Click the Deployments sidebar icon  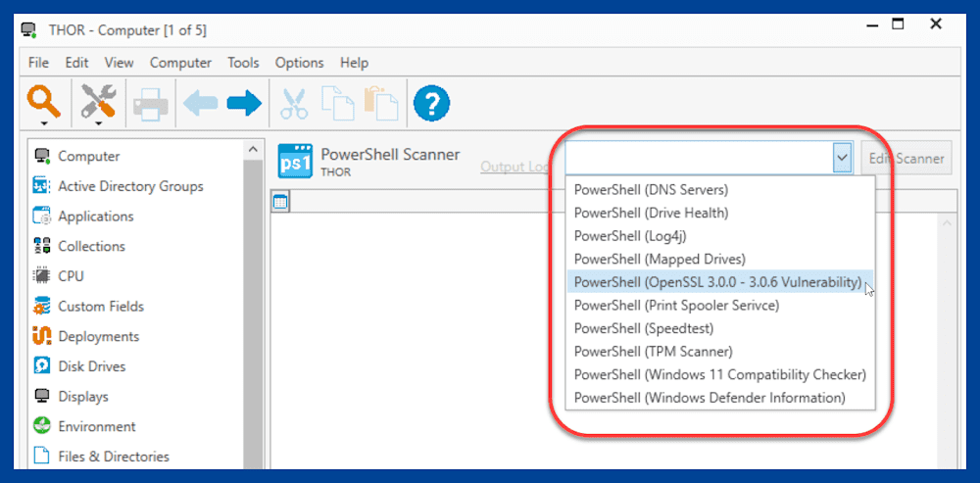tap(41, 336)
